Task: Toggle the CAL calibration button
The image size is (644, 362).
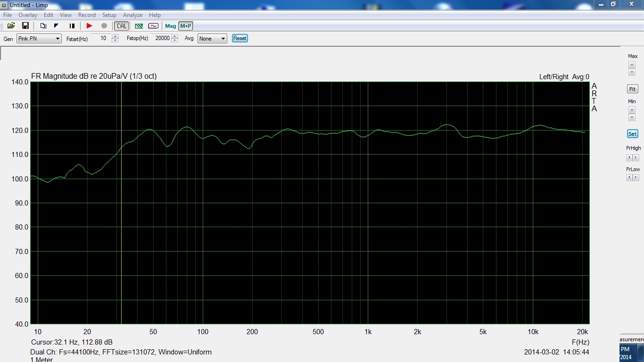Action: pos(122,26)
